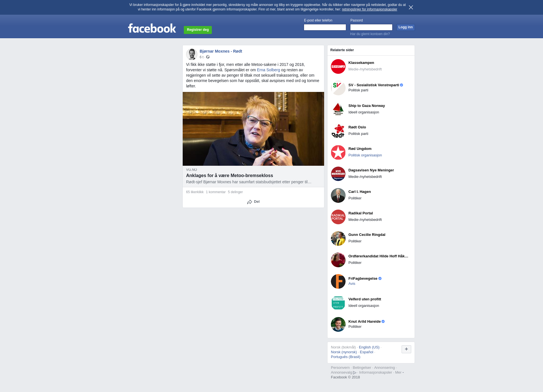Click Carl I. Hagen profile photo
Screen dimensions: 543x392
click(x=338, y=195)
